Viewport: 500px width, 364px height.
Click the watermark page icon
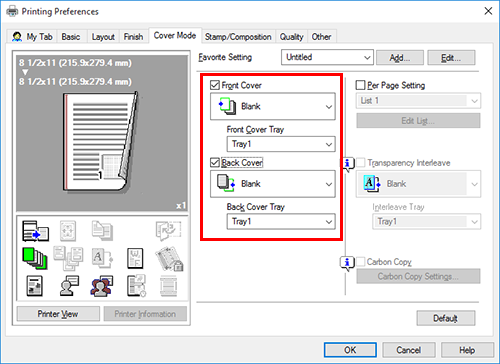pyautogui.click(x=135, y=258)
